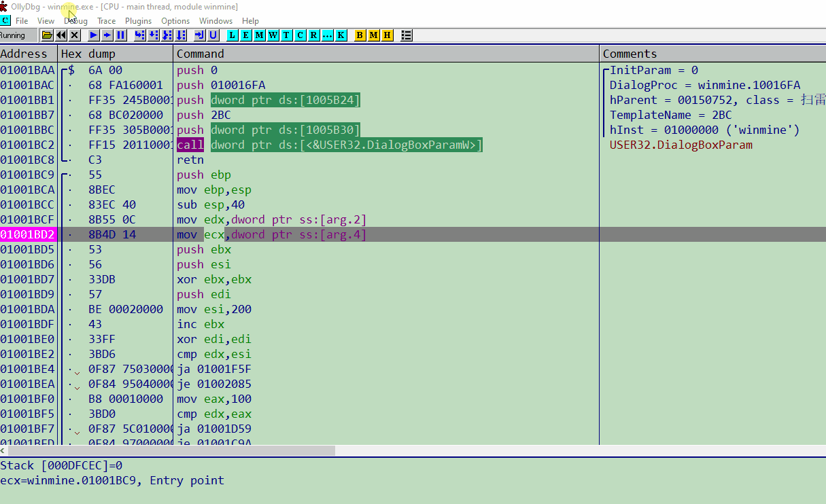The image size is (826, 504).
Task: Open Memory map with cyan M icon
Action: (x=259, y=35)
